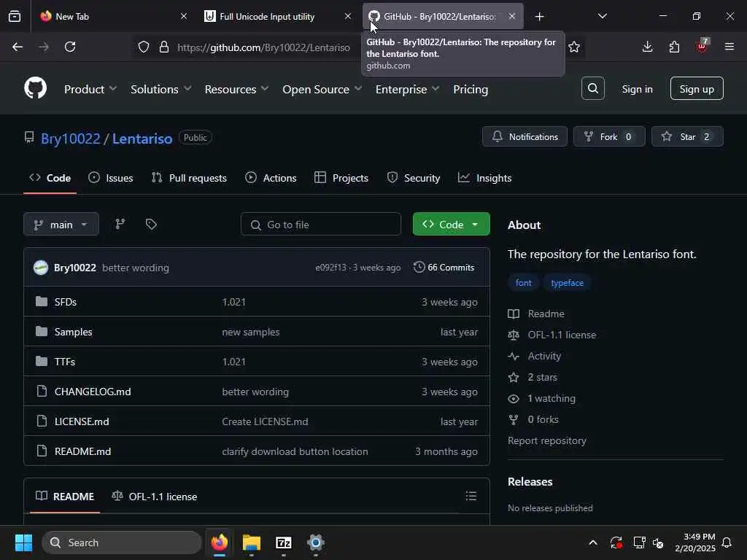Open the Projects tab
This screenshot has height=560, width=747.
point(341,178)
